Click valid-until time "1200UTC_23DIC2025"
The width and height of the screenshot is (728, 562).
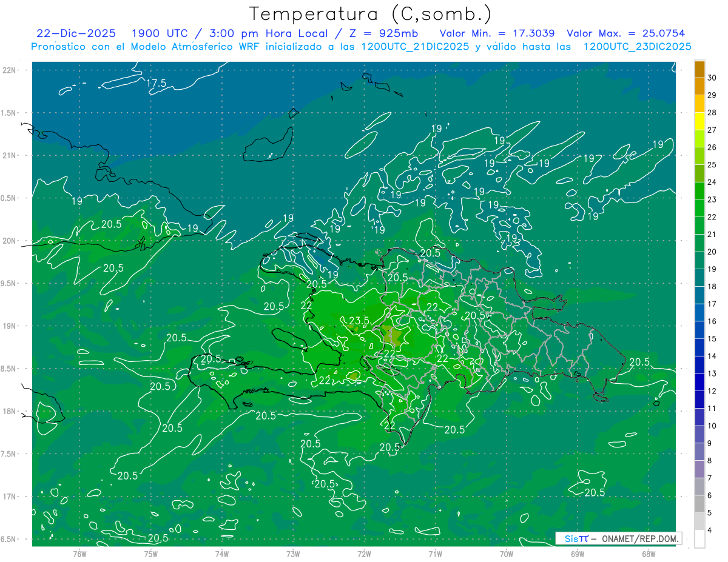pos(637,47)
